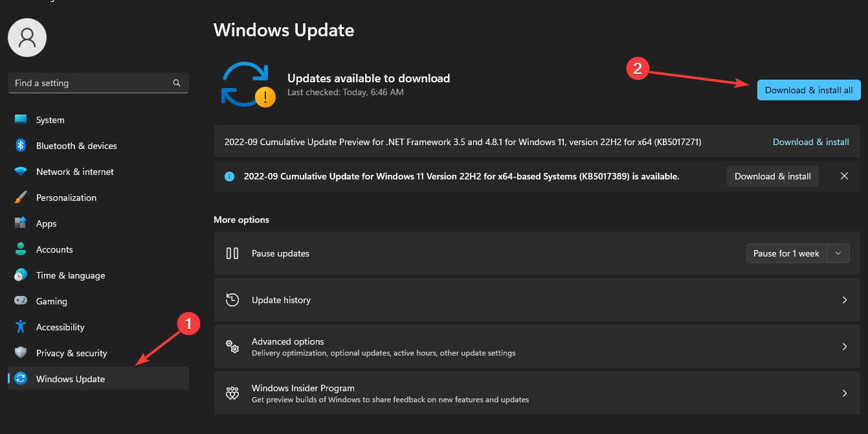The image size is (868, 434).
Task: Click the search magnifier icon
Action: pyautogui.click(x=177, y=83)
